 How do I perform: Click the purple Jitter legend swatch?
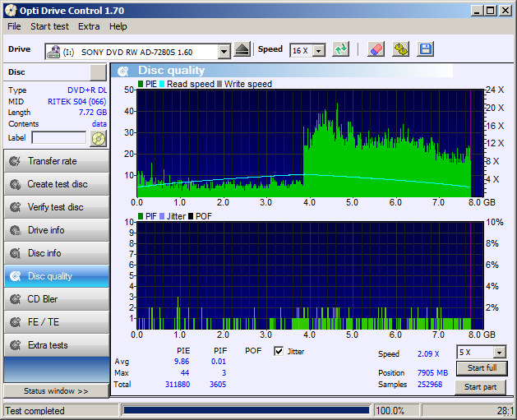162,216
